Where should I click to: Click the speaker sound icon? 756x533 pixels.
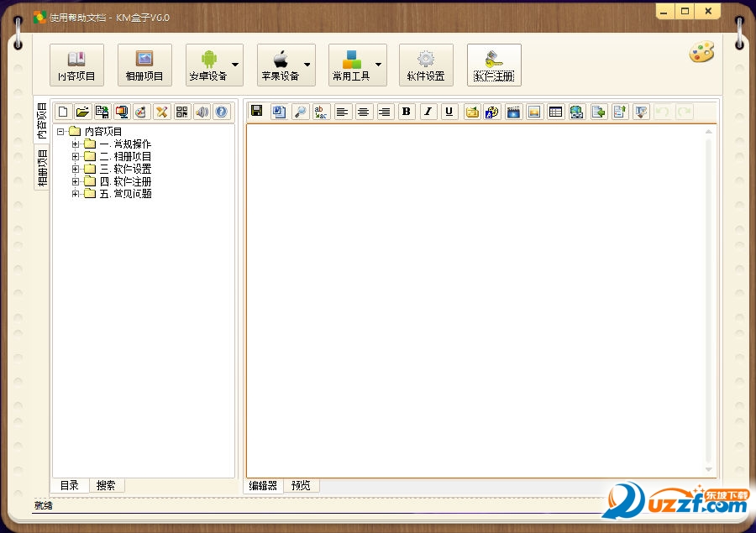202,112
